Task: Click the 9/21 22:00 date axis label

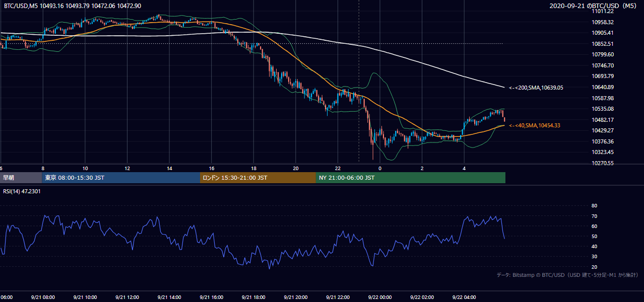Action: click(x=338, y=297)
